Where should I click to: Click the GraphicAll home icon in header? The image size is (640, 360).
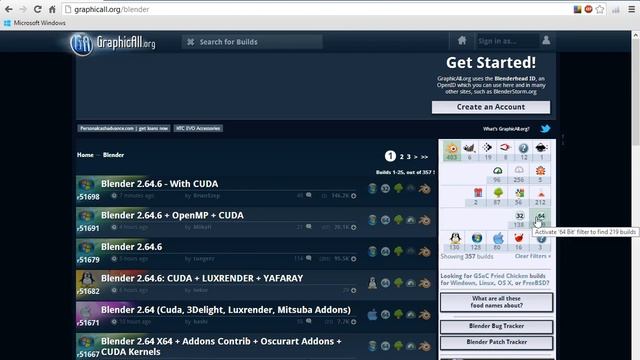(x=462, y=40)
